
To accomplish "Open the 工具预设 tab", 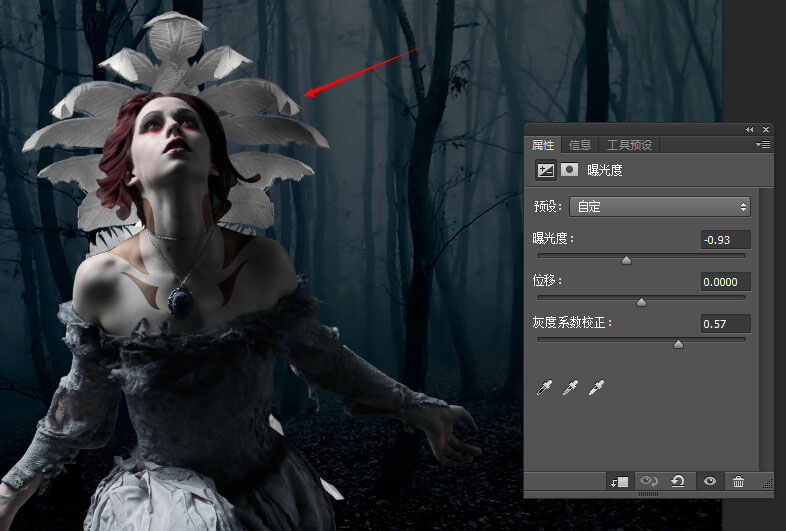I will click(629, 145).
